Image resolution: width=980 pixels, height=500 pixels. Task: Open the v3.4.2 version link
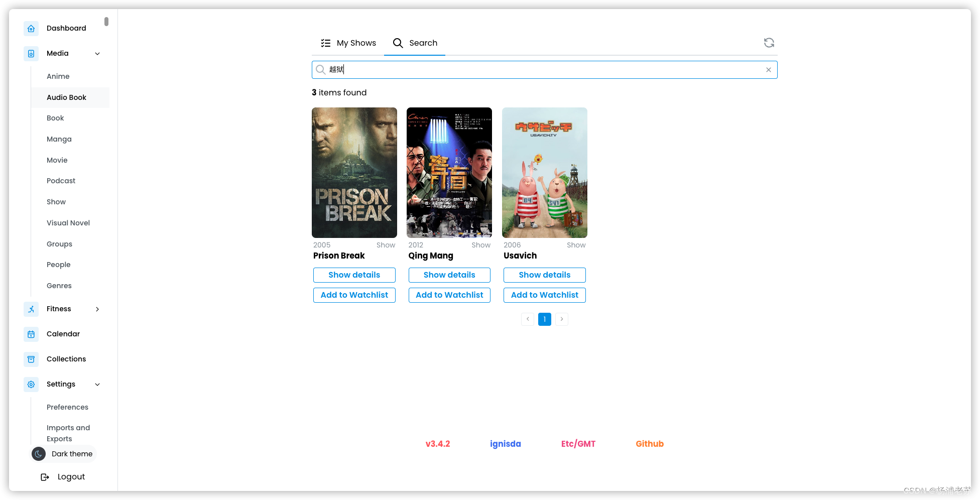[438, 444]
